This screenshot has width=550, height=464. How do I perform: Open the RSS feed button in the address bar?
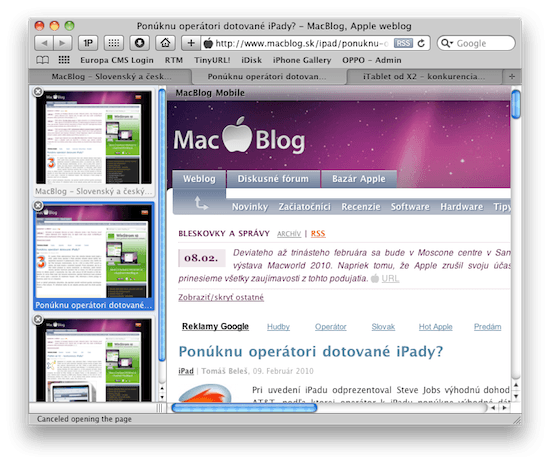[x=403, y=43]
